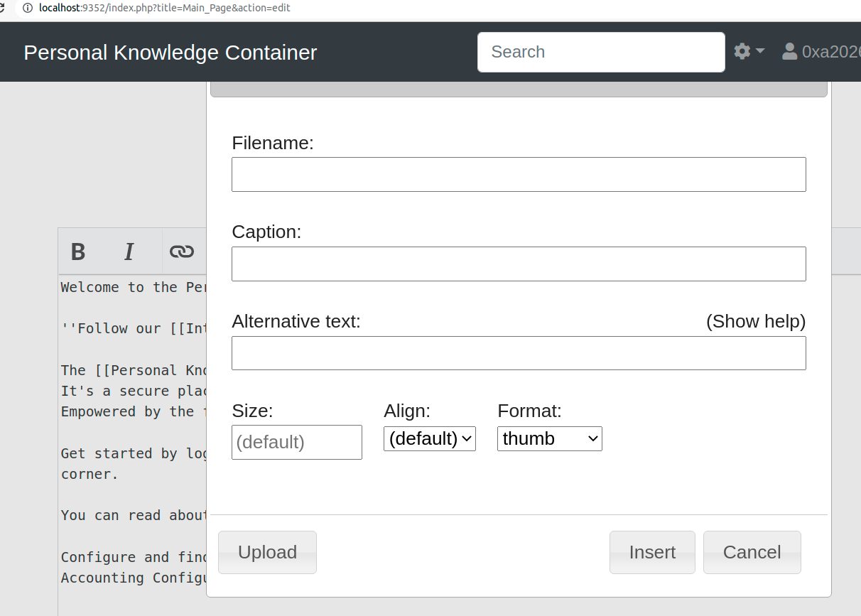Click the Insert button

pos(652,552)
